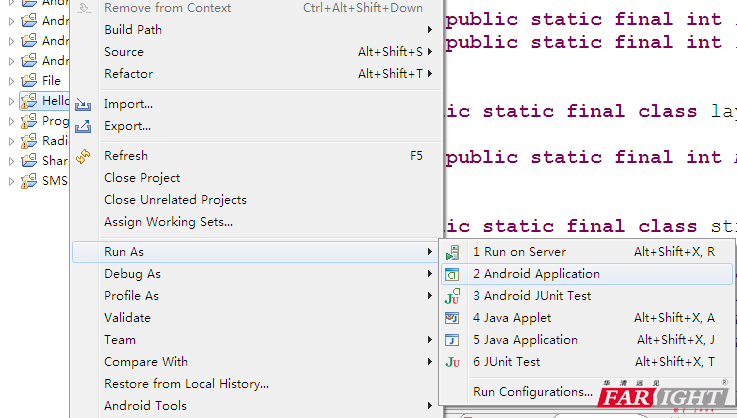Viewport: 737px width, 418px height.
Task: Expand the Radi project tree node
Action: coord(11,141)
